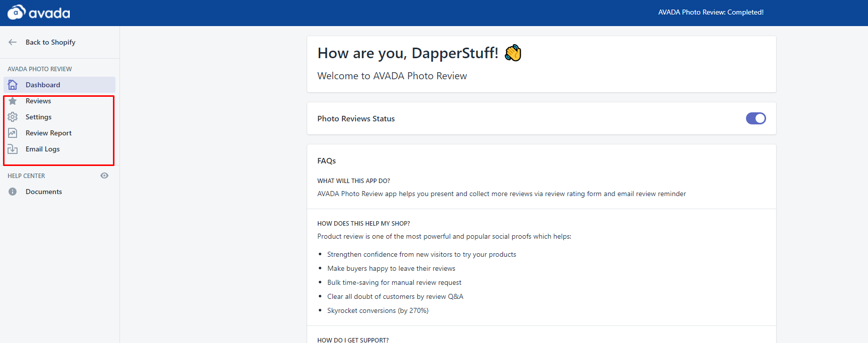The width and height of the screenshot is (868, 343).
Task: Click the Clear all doubt of customers bullet
Action: 395,296
